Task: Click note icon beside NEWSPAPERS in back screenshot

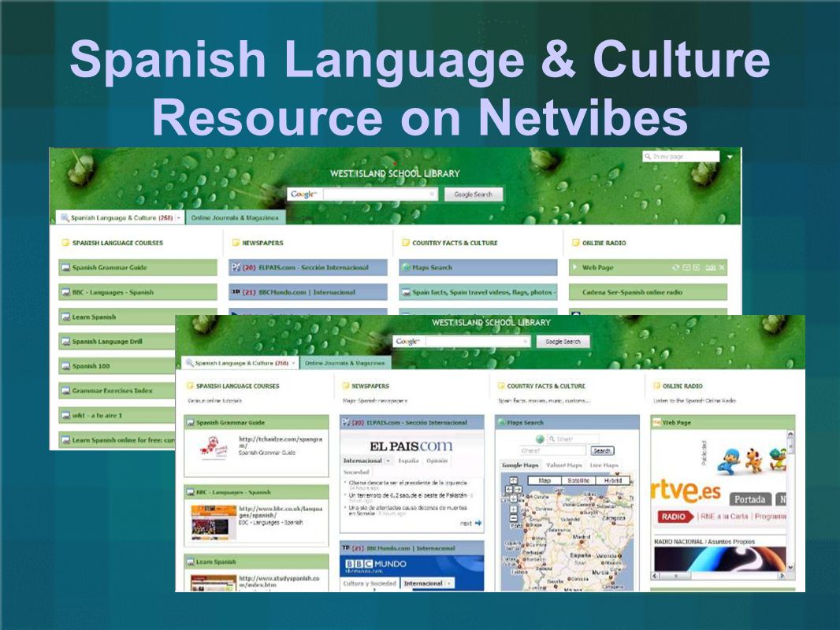Action: click(235, 243)
